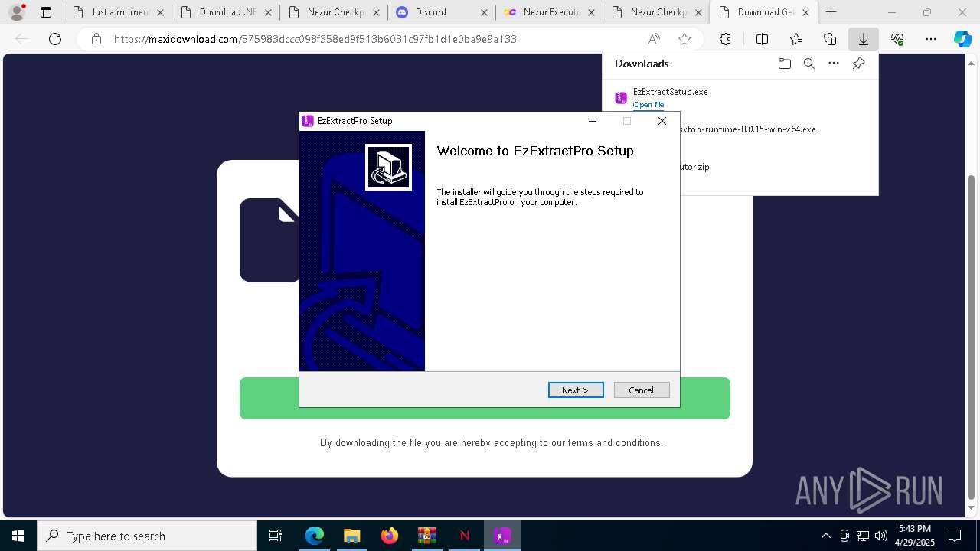This screenshot has width=980, height=551.
Task: Switch to first Nezur Checkpoint tab
Action: pyautogui.click(x=334, y=12)
